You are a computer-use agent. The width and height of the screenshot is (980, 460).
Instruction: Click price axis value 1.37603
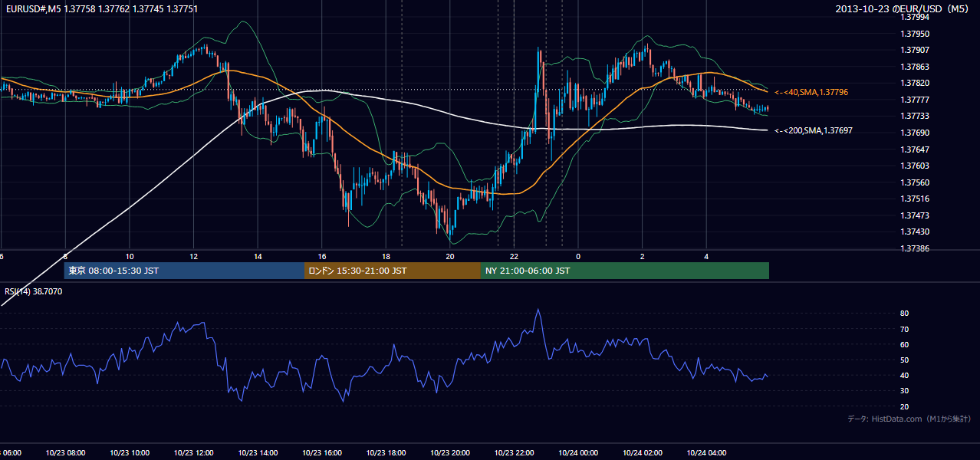tap(915, 166)
